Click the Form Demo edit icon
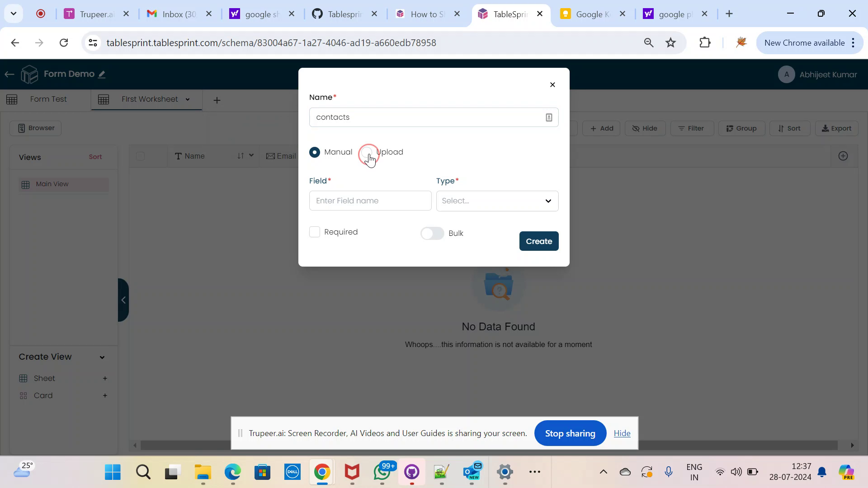 pyautogui.click(x=101, y=74)
